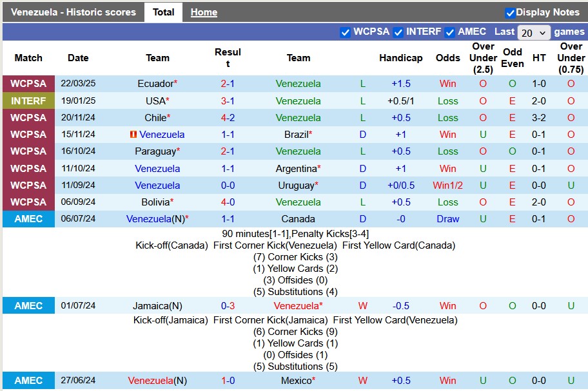Click the WCPSA badge for Ecuador match
Image resolution: width=588 pixels, height=391 pixels.
coord(28,84)
